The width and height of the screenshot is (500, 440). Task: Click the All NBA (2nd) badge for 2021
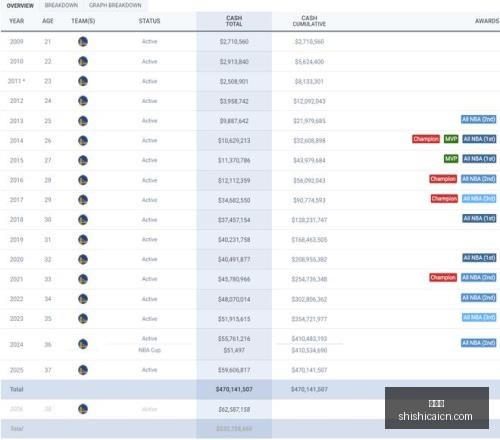(479, 277)
